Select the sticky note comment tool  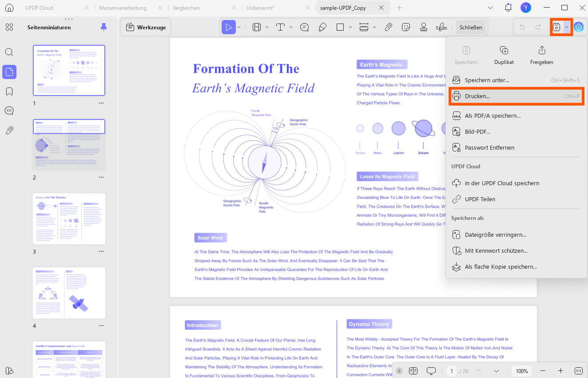pyautogui.click(x=305, y=27)
